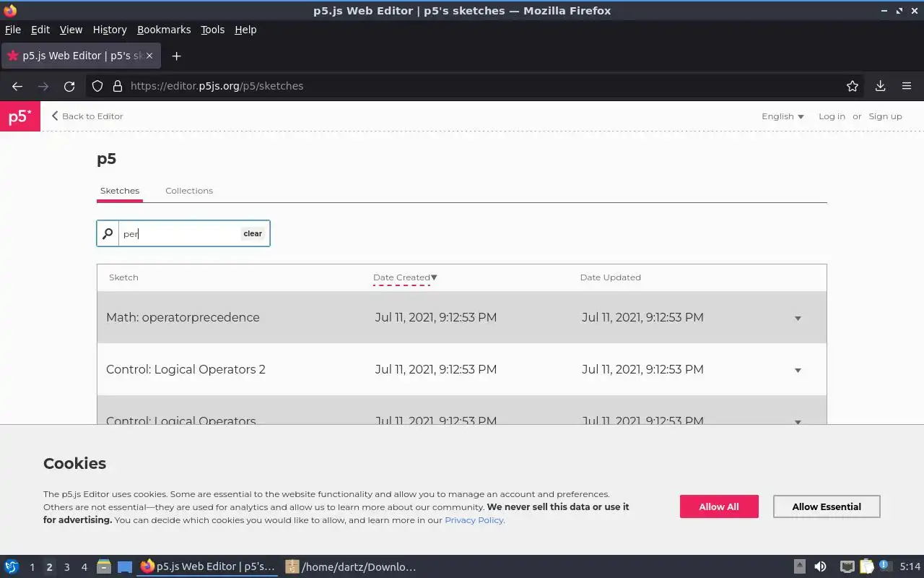Viewport: 924px width, 578px height.
Task: Click the tracking protection shield icon
Action: [x=97, y=86]
